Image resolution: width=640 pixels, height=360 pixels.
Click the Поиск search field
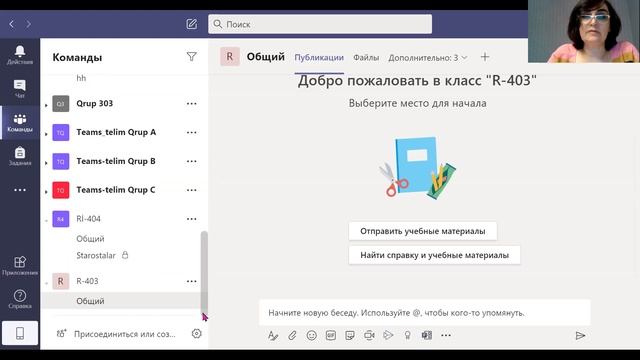[320, 24]
